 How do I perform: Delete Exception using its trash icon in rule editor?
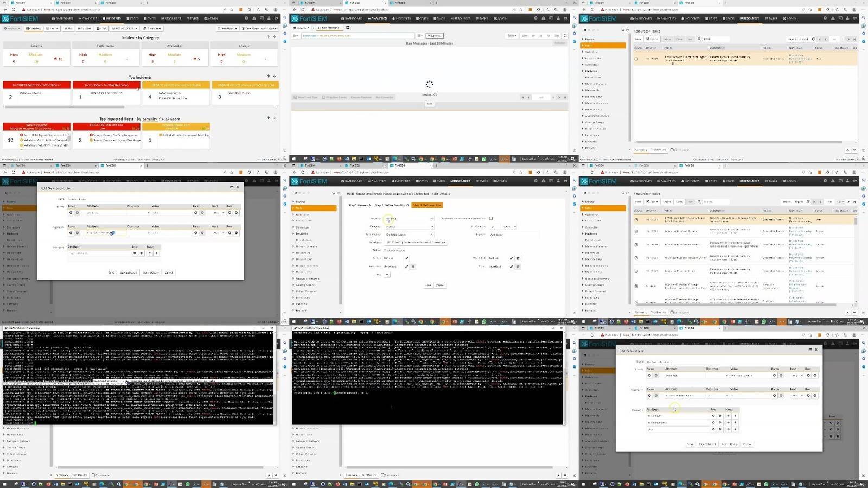413,267
